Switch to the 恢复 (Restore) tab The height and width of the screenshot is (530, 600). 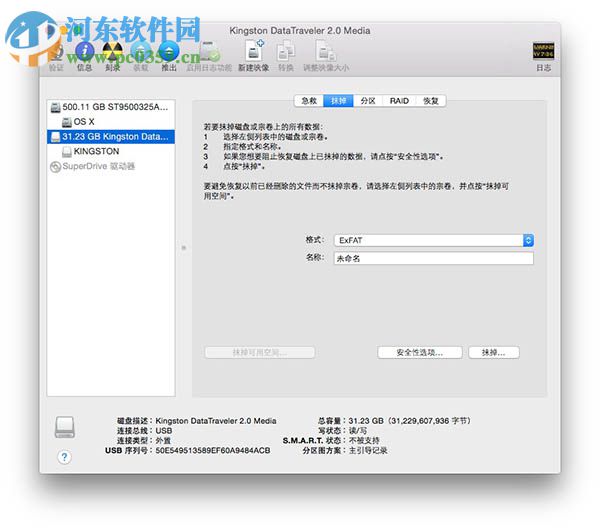click(x=431, y=101)
